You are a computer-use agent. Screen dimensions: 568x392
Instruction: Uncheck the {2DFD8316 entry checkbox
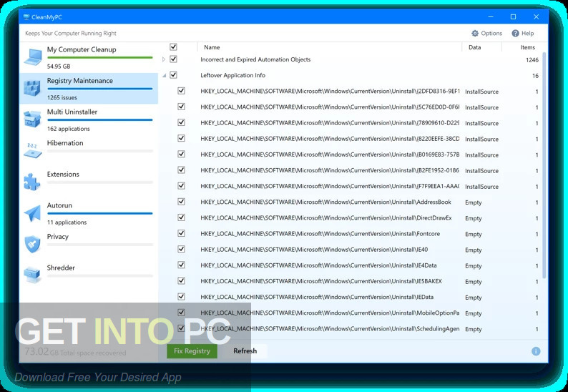[181, 91]
